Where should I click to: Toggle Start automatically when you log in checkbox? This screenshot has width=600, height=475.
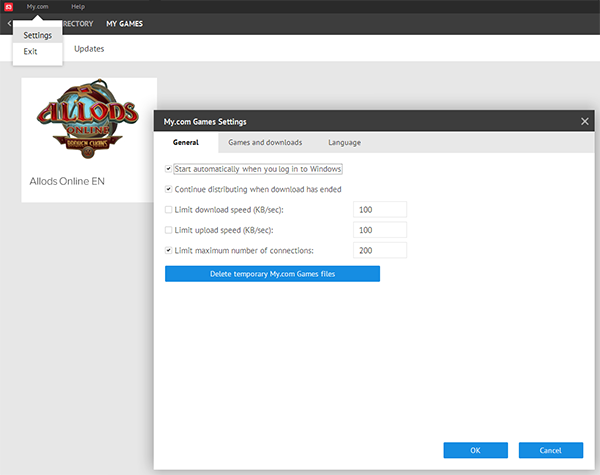[168, 169]
